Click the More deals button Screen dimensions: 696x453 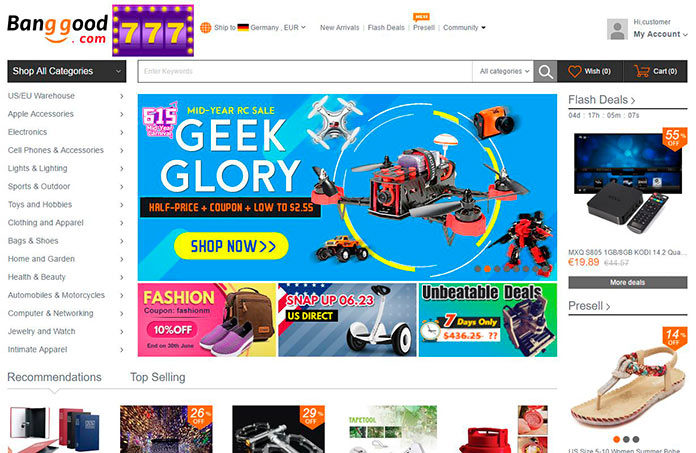point(628,282)
